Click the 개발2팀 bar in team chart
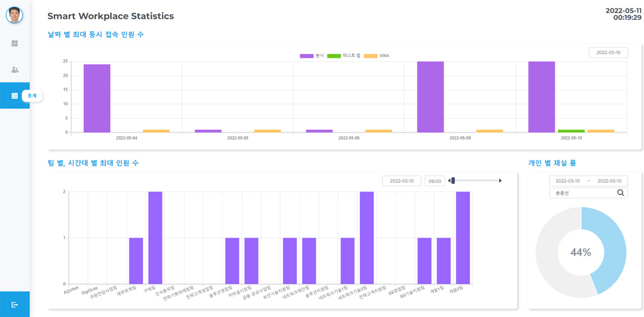 (x=463, y=237)
